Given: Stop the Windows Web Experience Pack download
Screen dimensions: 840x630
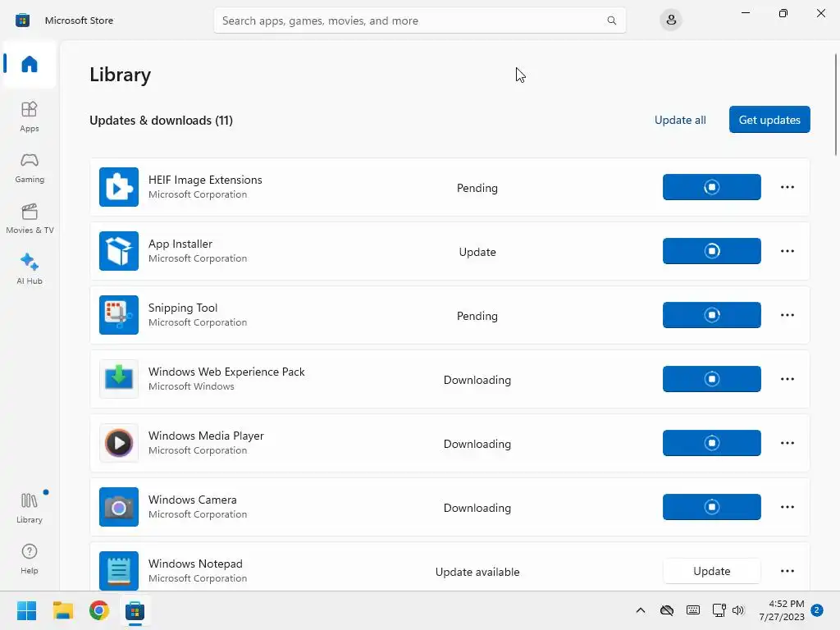Looking at the screenshot, I should (x=711, y=379).
